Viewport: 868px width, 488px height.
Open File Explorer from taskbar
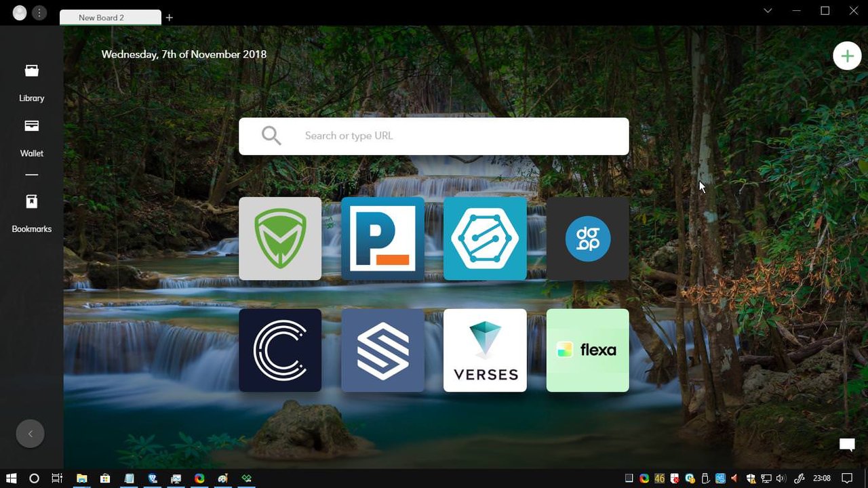click(81, 479)
